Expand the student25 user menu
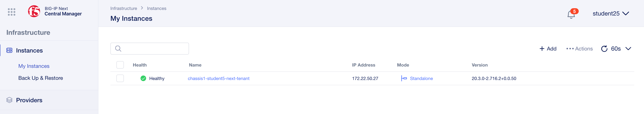Screen dimensions: 644x114 point(611,13)
